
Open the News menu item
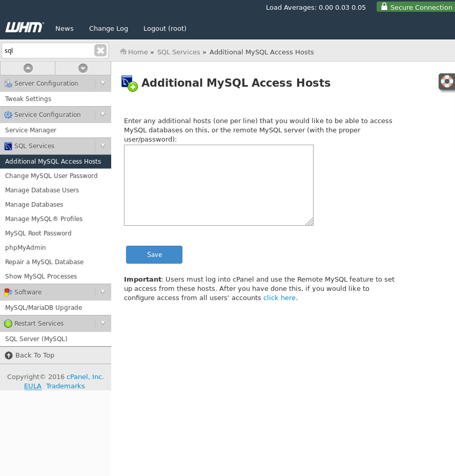[x=65, y=29]
